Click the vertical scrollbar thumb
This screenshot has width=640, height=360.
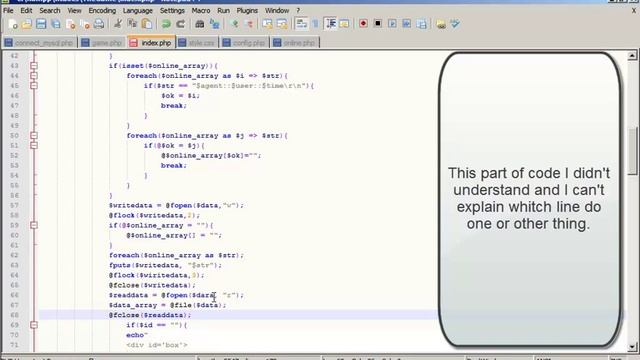click(x=632, y=151)
